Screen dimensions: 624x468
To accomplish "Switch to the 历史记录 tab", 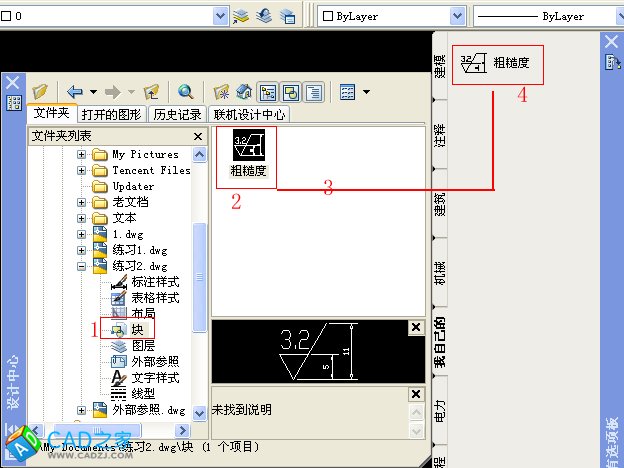I will click(x=177, y=114).
